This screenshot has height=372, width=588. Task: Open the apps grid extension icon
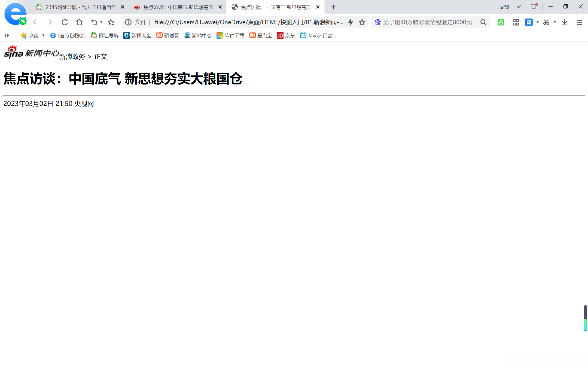516,22
